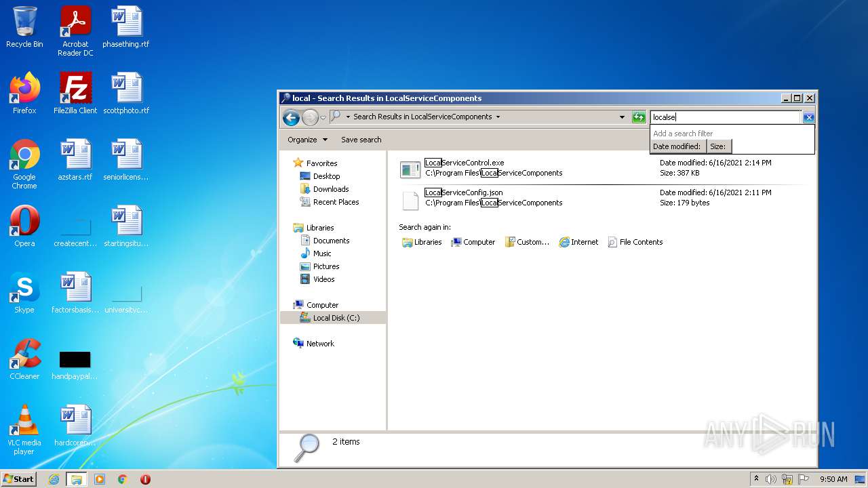The width and height of the screenshot is (868, 488).
Task: Open the breadcrumb dropdown after LocalServiceComponents
Action: [498, 117]
